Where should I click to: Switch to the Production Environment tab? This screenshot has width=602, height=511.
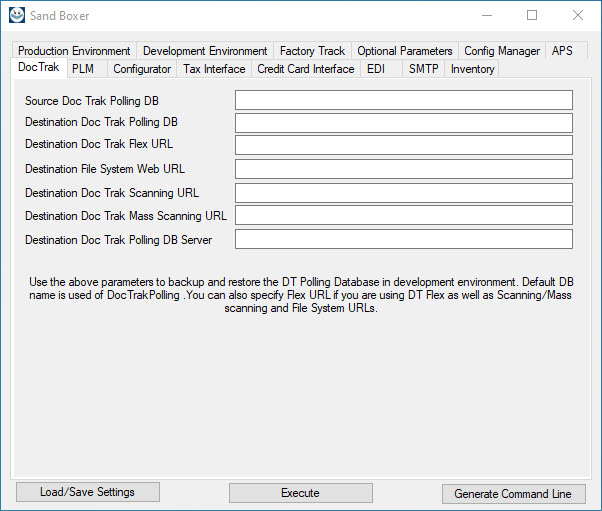pyautogui.click(x=74, y=51)
